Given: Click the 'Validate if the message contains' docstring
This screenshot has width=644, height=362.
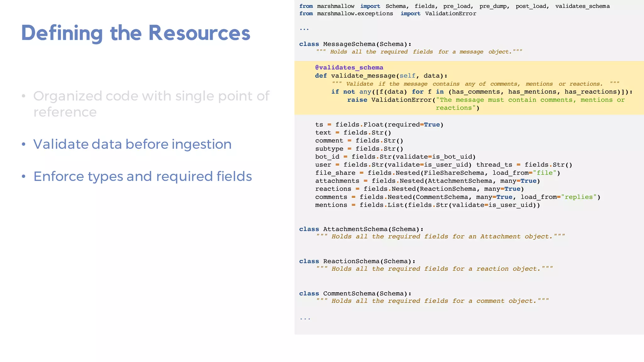Looking at the screenshot, I should click(x=475, y=84).
